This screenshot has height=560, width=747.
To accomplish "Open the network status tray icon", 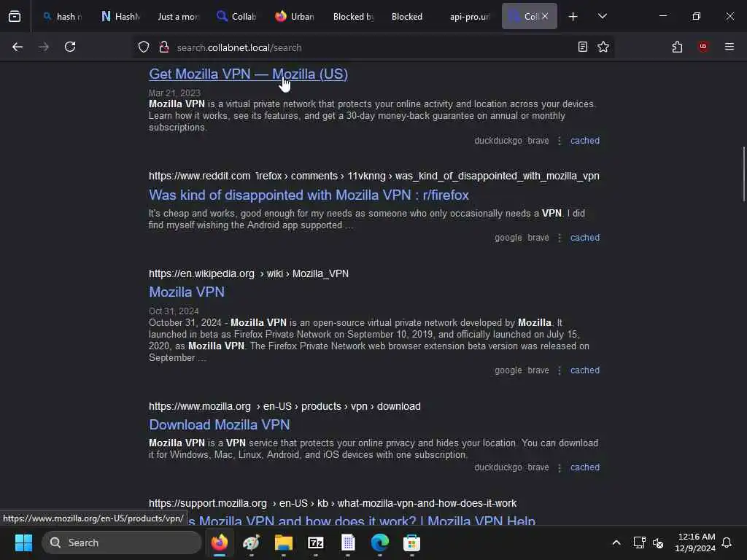I will pyautogui.click(x=639, y=542).
